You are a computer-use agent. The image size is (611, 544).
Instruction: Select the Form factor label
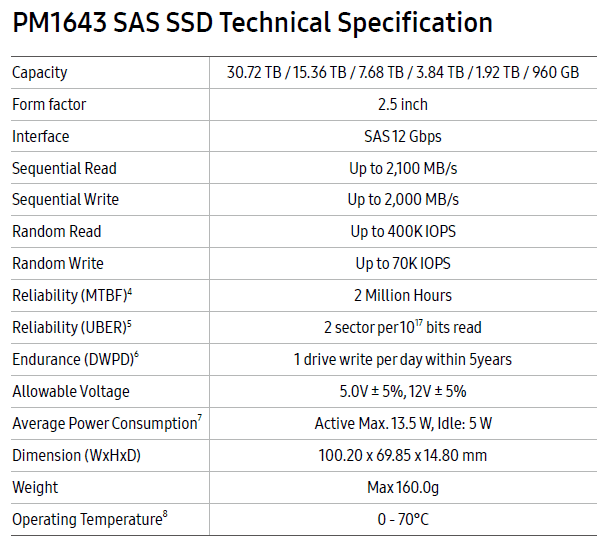click(x=49, y=104)
